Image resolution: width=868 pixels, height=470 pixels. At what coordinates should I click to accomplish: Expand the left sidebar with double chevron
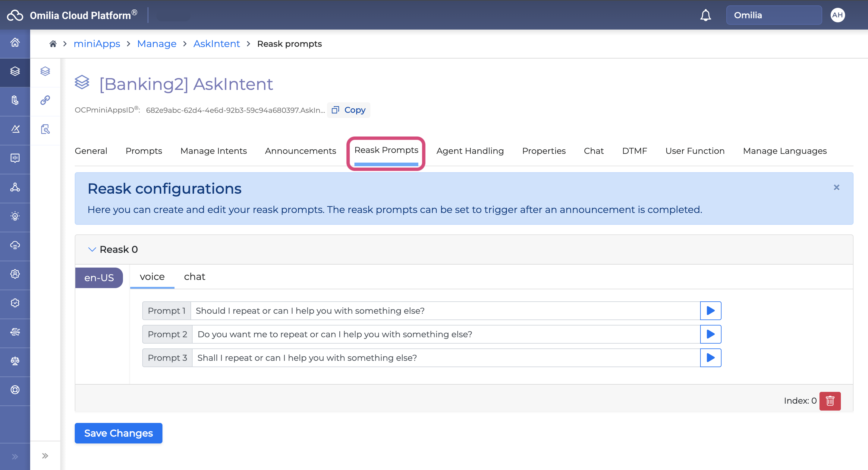pyautogui.click(x=15, y=456)
